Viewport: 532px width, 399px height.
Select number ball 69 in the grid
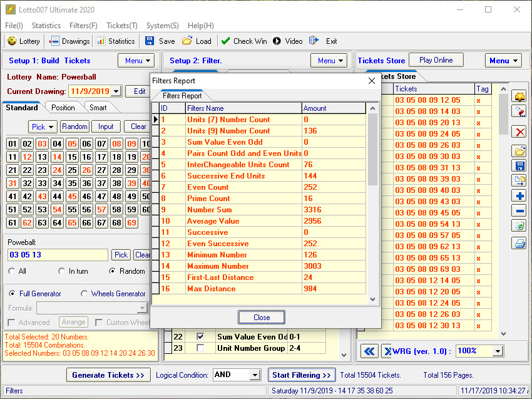[131, 223]
